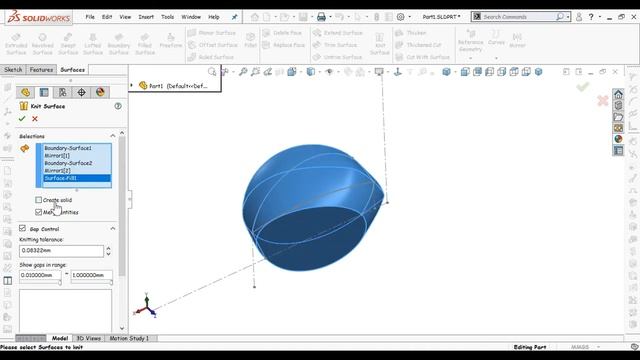Switch to the Sketch tab

tap(13, 70)
